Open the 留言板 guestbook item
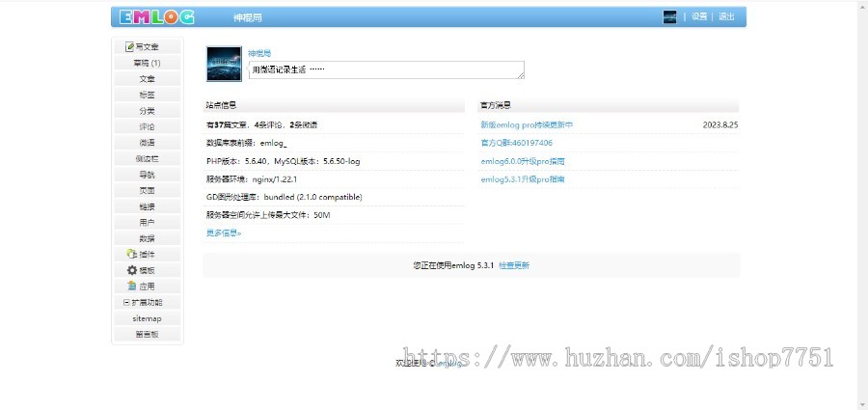 click(x=148, y=335)
